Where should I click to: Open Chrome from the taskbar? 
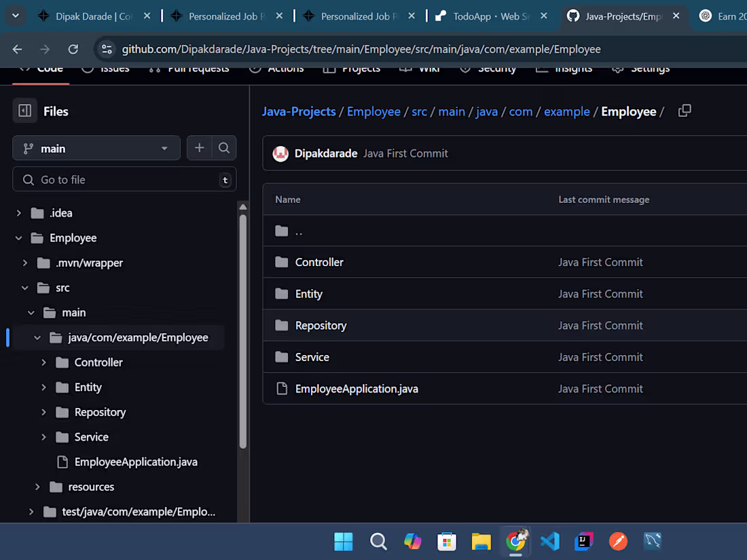(x=515, y=542)
